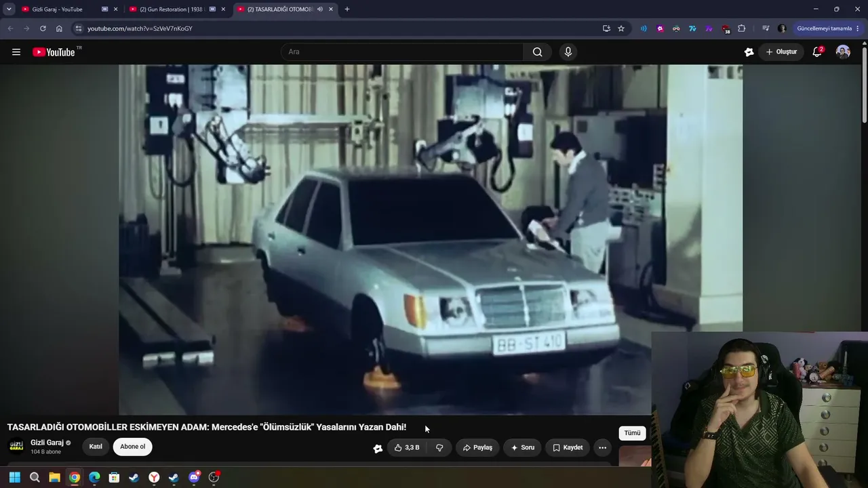Viewport: 868px width, 488px height.
Task: Mute the playing TASARLADIĞI tab audio icon
Action: tap(319, 9)
